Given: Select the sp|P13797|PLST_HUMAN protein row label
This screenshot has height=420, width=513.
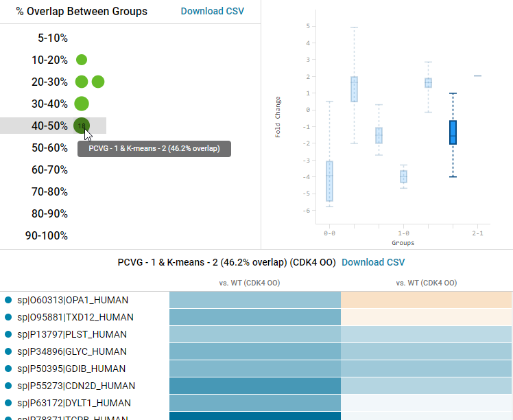Looking at the screenshot, I should tap(72, 334).
